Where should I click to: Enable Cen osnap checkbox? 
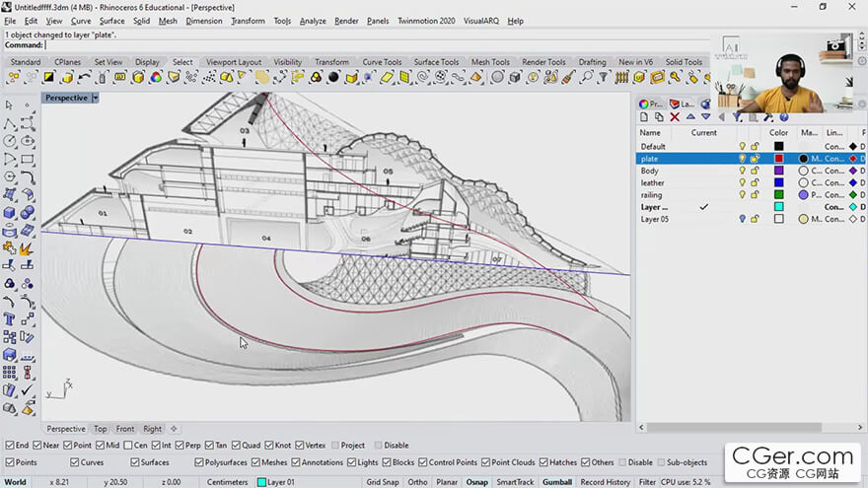pos(128,445)
